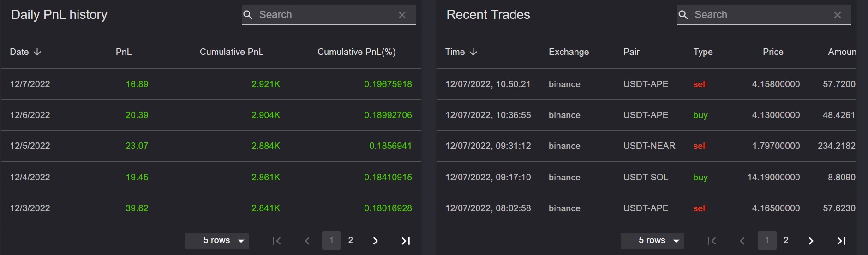Open the 5 rows dropdown in Daily PnL history
868x255 pixels.
point(217,241)
